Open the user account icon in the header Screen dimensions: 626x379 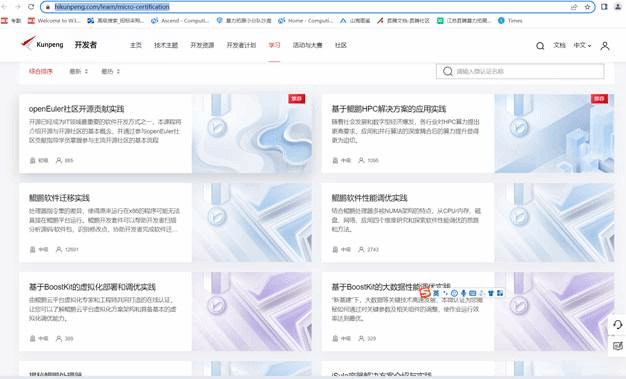click(605, 46)
